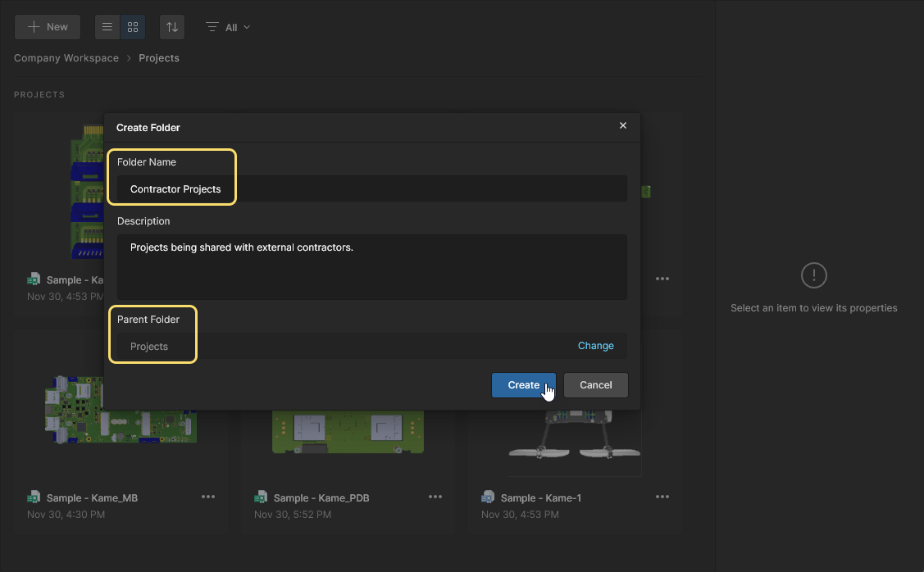
Task: Go to Company Workspace breadcrumb
Action: (x=66, y=57)
